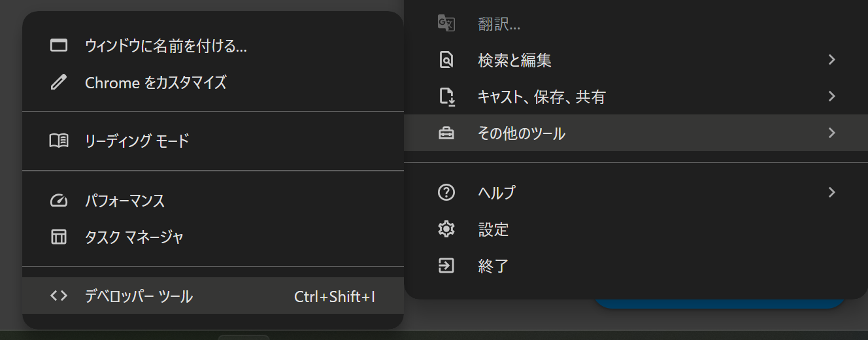This screenshot has height=340, width=868.
Task: Click the window icon beside ウィンドウに名前を付ける
Action: tap(59, 46)
